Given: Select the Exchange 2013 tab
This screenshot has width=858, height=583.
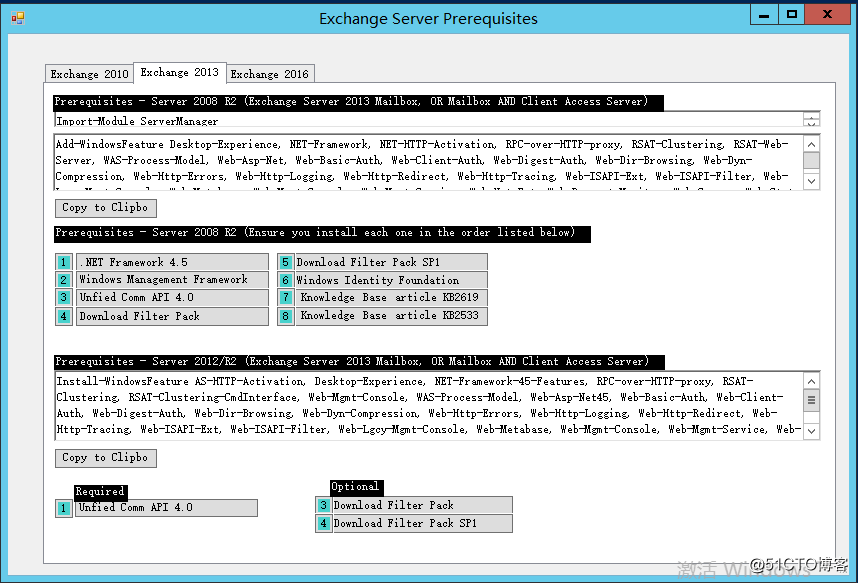Looking at the screenshot, I should pos(179,72).
